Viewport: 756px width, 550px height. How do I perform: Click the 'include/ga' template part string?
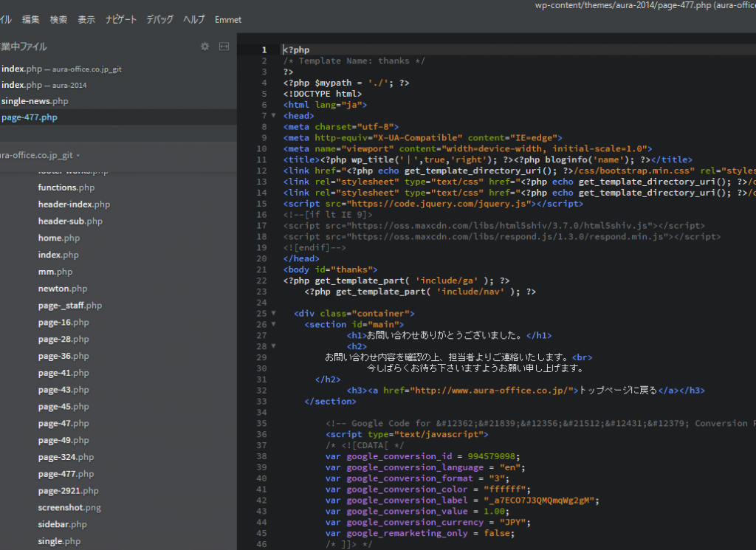point(447,281)
